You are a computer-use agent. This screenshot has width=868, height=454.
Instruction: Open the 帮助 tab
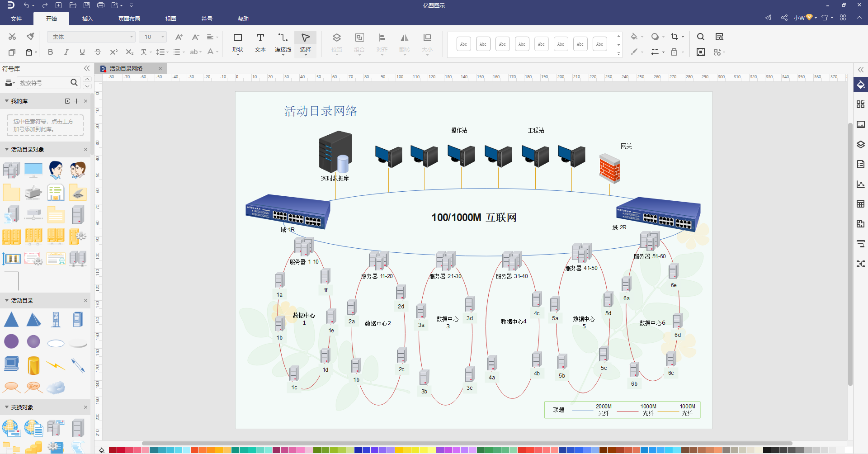[x=243, y=19]
